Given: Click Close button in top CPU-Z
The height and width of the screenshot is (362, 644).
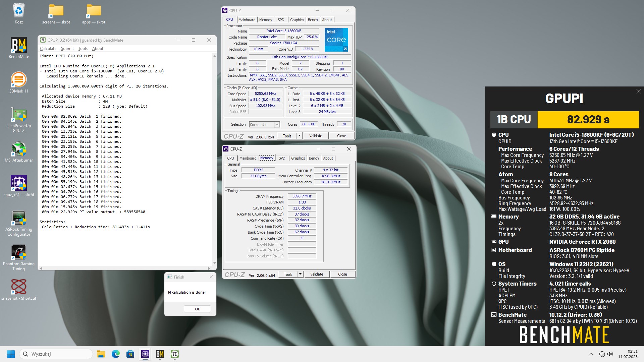Looking at the screenshot, I should coord(341,136).
